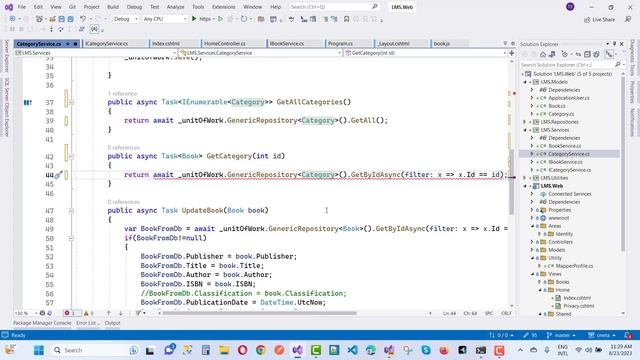
Task: Collapse the if block at line 50
Action: coord(71,238)
